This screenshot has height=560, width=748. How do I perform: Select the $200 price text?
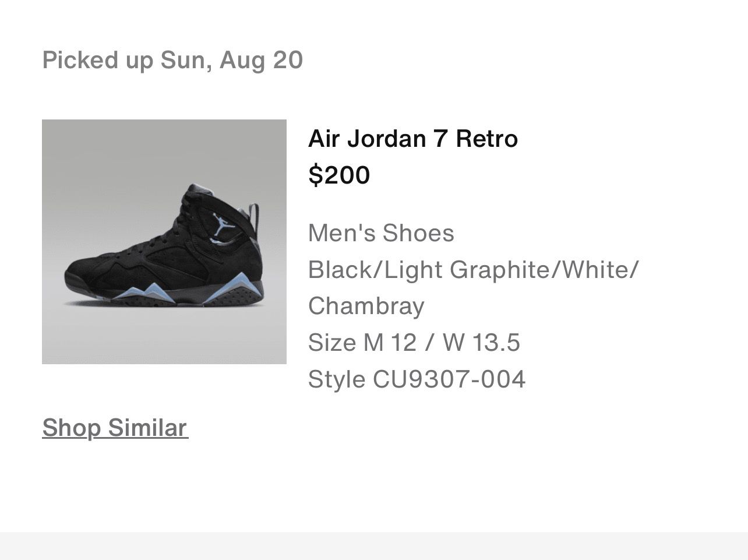tap(338, 175)
